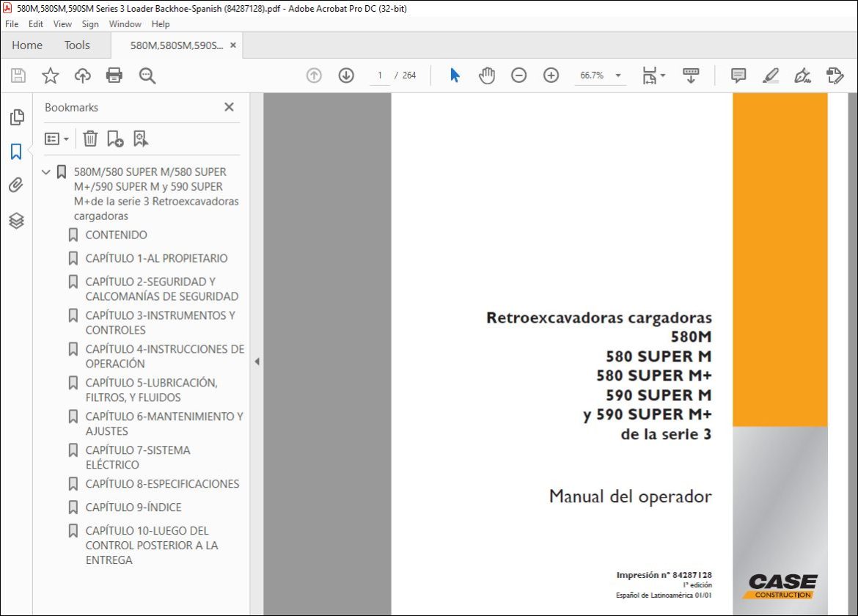858x616 pixels.
Task: Select the highlight text pen tool
Action: click(x=771, y=75)
